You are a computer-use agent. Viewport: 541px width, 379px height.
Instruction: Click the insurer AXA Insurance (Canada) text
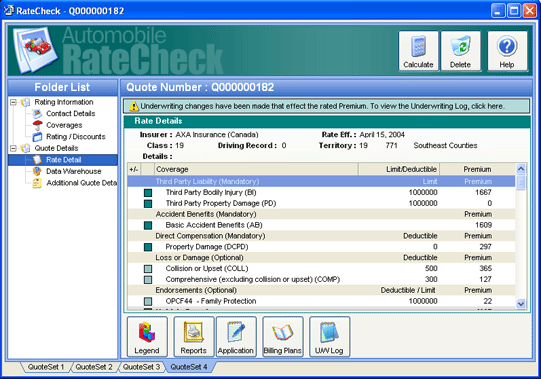(x=217, y=135)
